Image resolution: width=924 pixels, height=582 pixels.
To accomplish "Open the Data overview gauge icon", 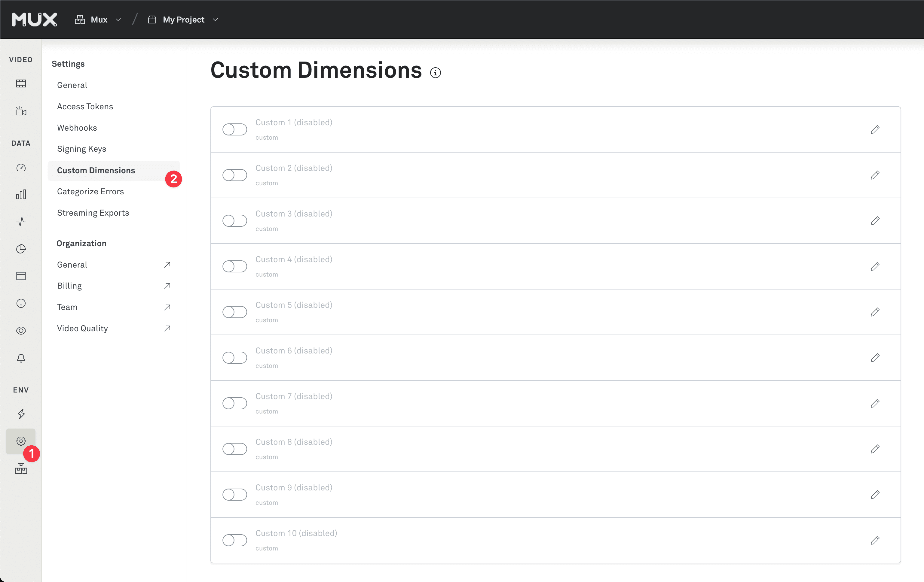I will pos(21,168).
